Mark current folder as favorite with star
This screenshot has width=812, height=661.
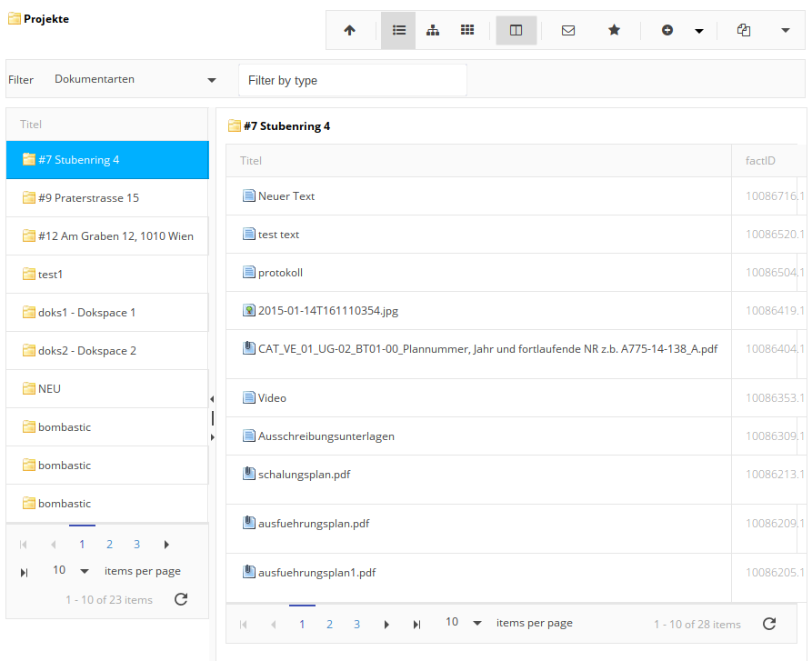(614, 30)
